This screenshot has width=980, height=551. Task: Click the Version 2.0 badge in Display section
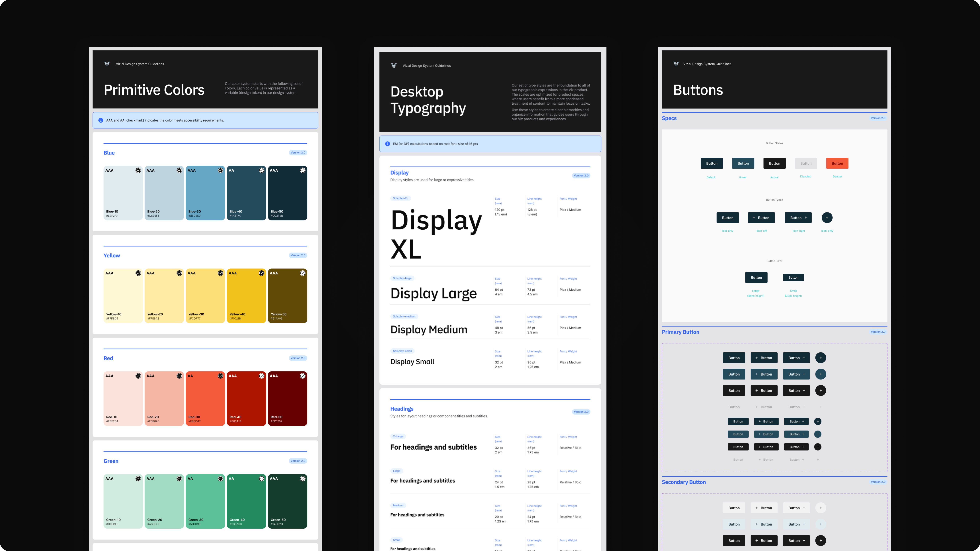pyautogui.click(x=581, y=175)
